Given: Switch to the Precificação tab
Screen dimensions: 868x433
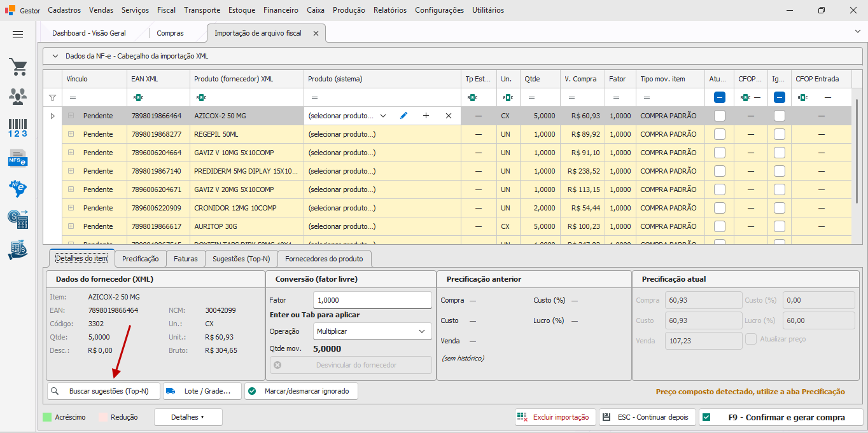Looking at the screenshot, I should pyautogui.click(x=141, y=259).
